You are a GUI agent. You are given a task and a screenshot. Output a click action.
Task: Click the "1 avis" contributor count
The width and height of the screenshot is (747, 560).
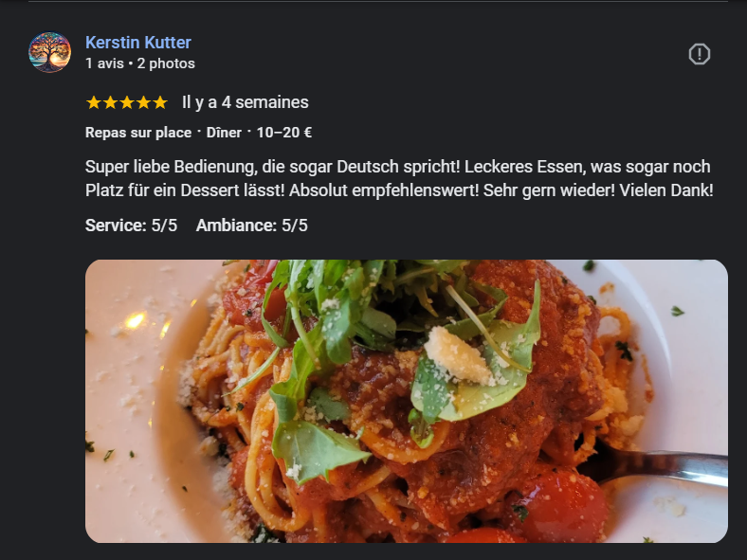click(105, 63)
